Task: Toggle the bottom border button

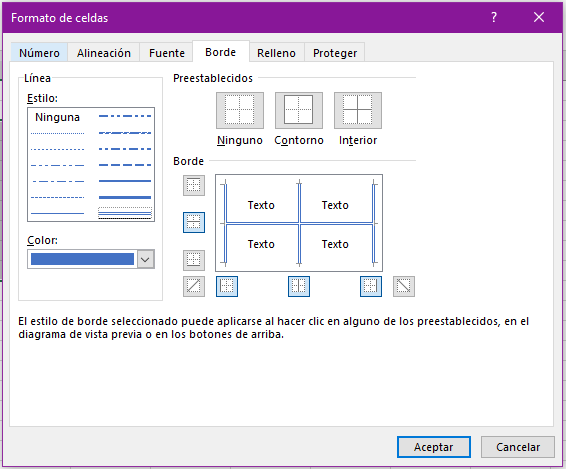Action: point(194,260)
